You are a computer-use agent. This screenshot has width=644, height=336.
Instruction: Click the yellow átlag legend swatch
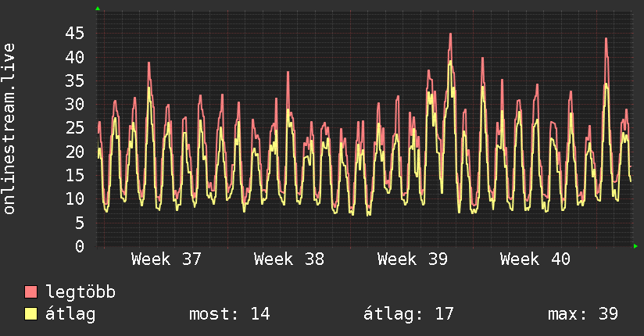(x=30, y=314)
